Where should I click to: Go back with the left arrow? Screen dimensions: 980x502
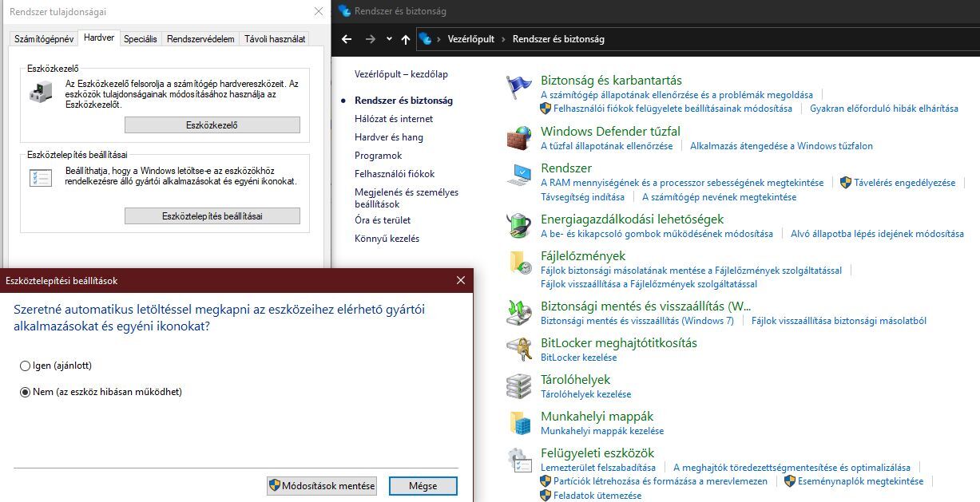(x=346, y=39)
